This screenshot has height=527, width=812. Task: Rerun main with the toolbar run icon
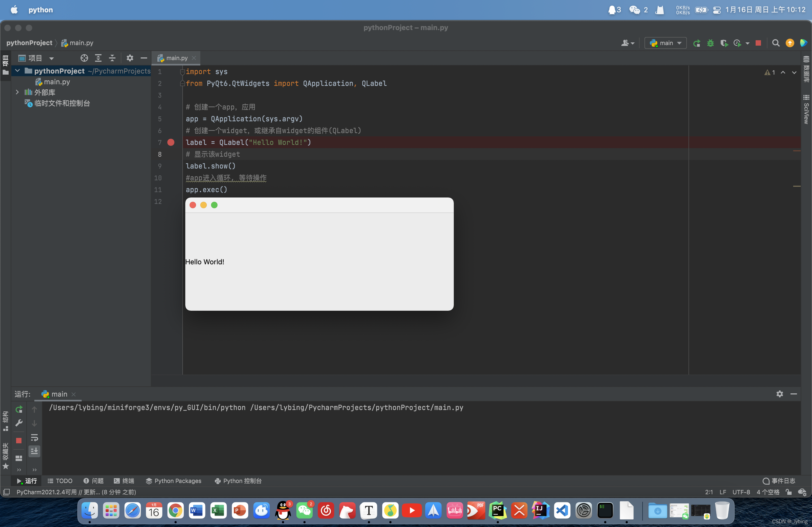(x=697, y=43)
